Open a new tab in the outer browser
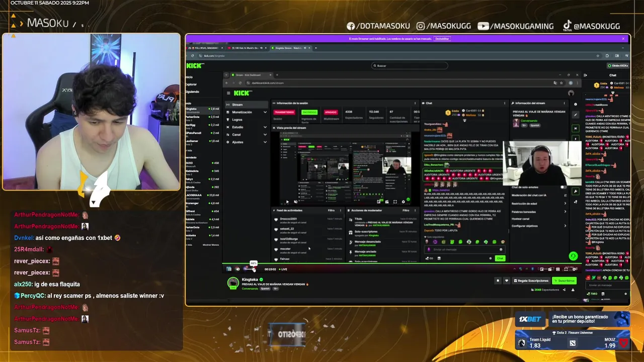The height and width of the screenshot is (362, 644). [x=315, y=48]
